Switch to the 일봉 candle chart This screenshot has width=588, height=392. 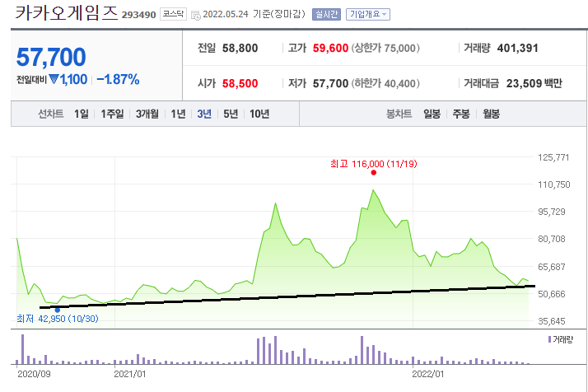(432, 114)
